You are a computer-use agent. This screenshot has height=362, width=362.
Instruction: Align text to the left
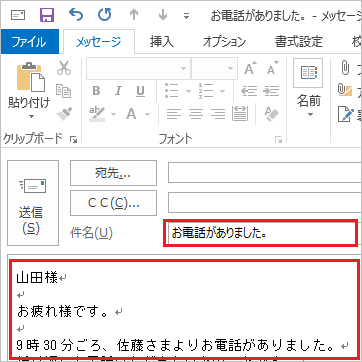(173, 114)
